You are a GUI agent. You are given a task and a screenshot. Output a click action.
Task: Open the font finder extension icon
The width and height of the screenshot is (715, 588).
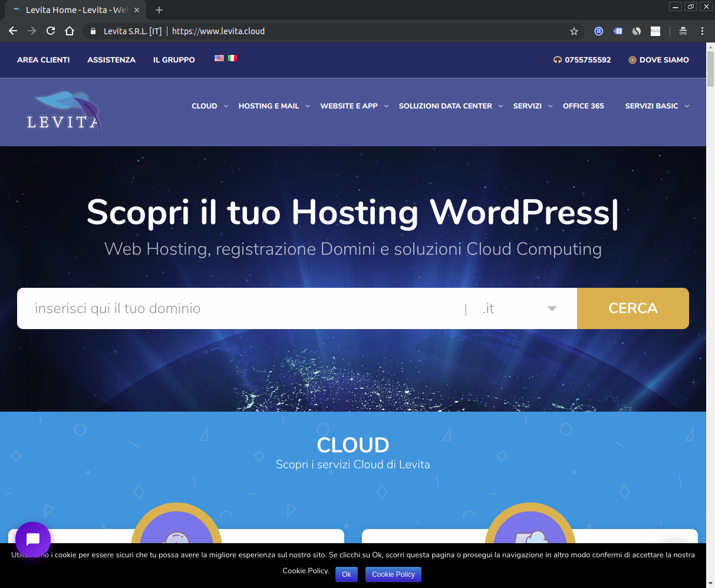pyautogui.click(x=655, y=31)
